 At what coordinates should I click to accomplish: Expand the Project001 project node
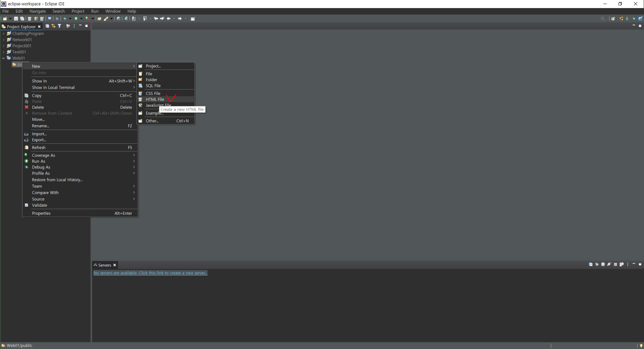[3, 46]
